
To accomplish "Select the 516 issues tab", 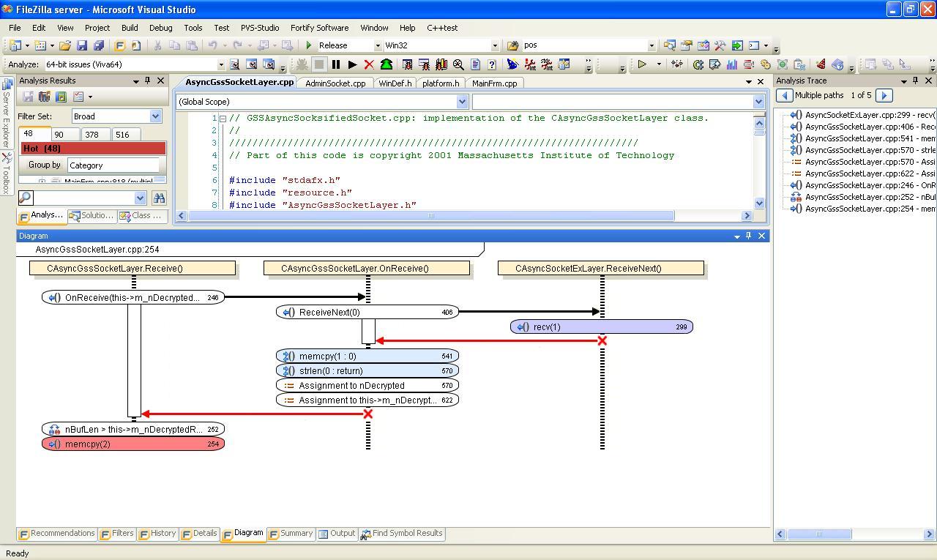I will pos(125,135).
